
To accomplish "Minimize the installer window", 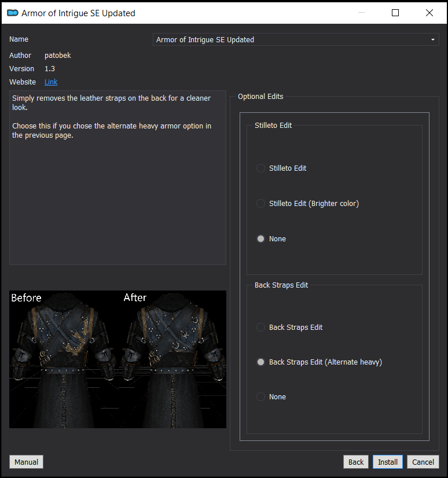I will [362, 13].
